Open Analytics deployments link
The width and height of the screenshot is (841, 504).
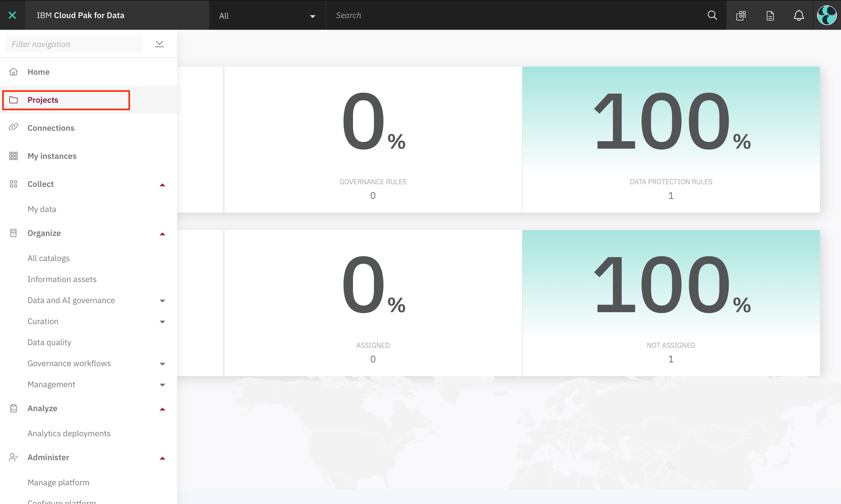click(x=69, y=433)
